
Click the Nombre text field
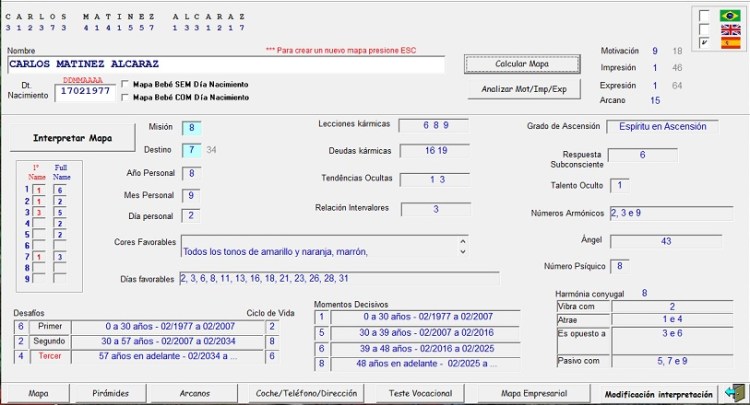224,65
